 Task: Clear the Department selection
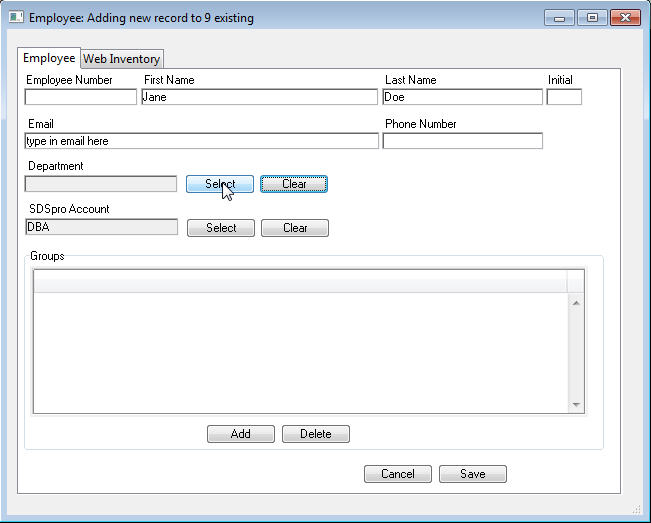coord(294,184)
